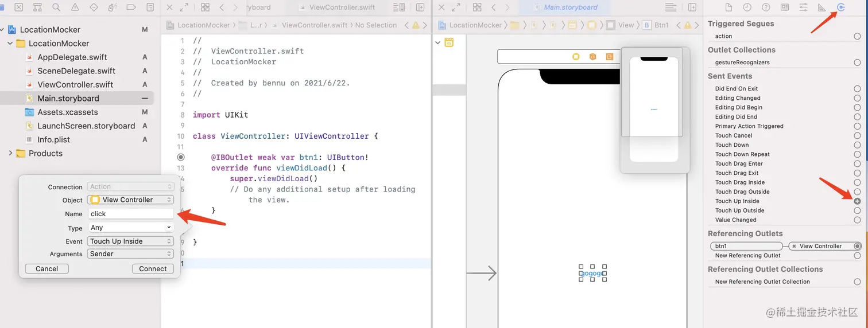Open the Type combo box showing Any

pos(130,228)
